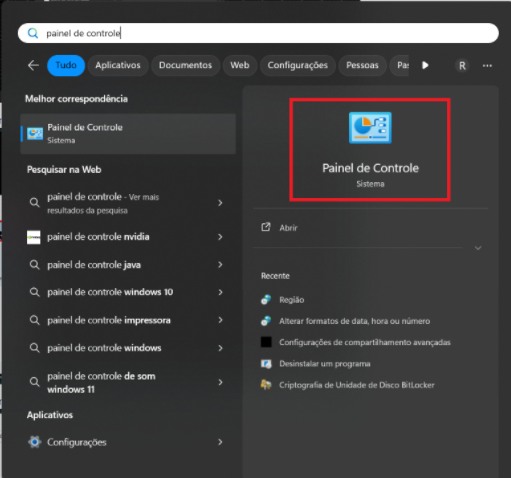Click the Configurações gear icon

coord(34,442)
